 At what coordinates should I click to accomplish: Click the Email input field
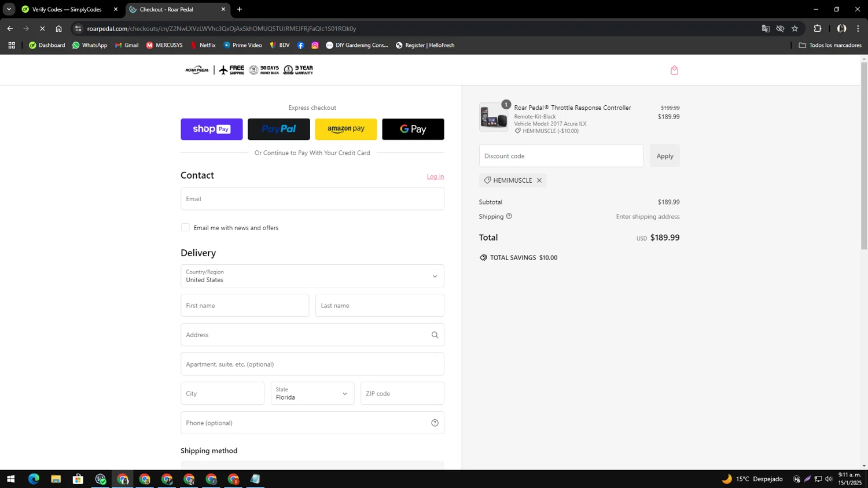[312, 198]
